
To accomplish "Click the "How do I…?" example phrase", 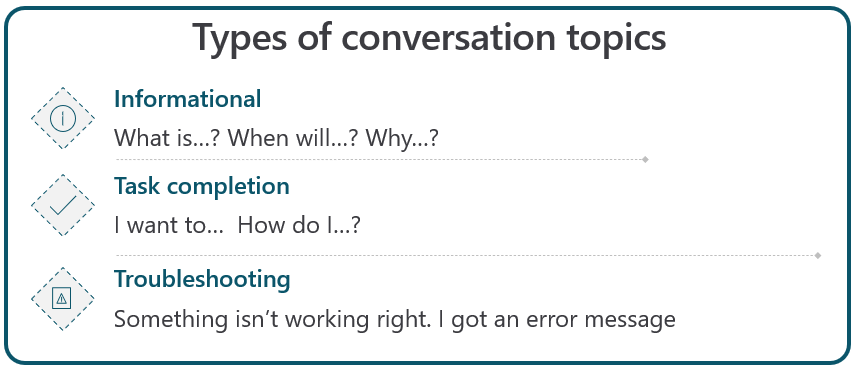I will 299,225.
